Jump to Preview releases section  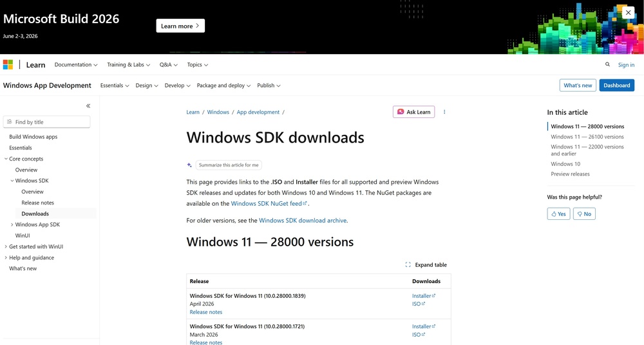[570, 174]
